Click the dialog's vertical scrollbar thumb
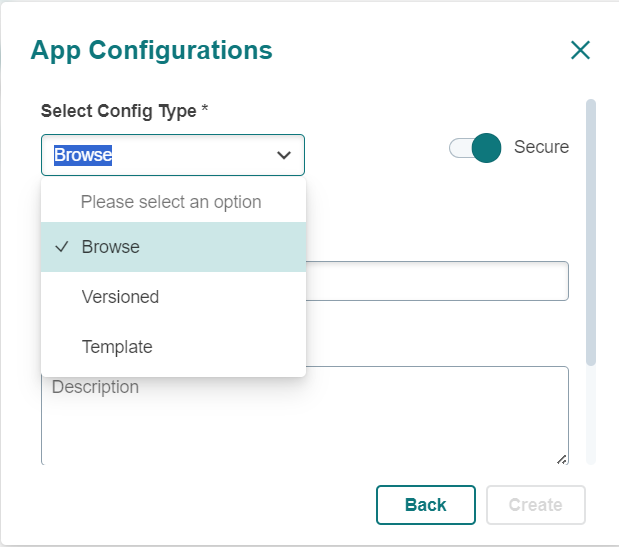 click(x=591, y=230)
